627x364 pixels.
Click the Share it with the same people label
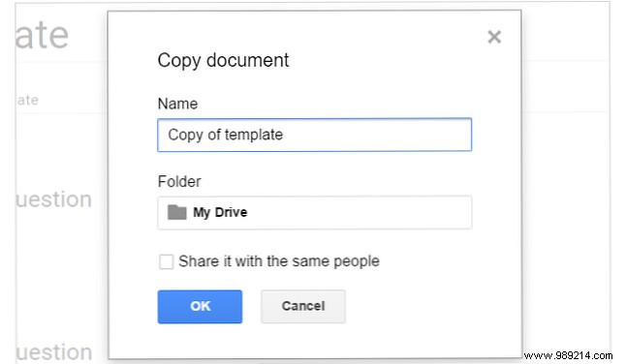[x=279, y=261]
